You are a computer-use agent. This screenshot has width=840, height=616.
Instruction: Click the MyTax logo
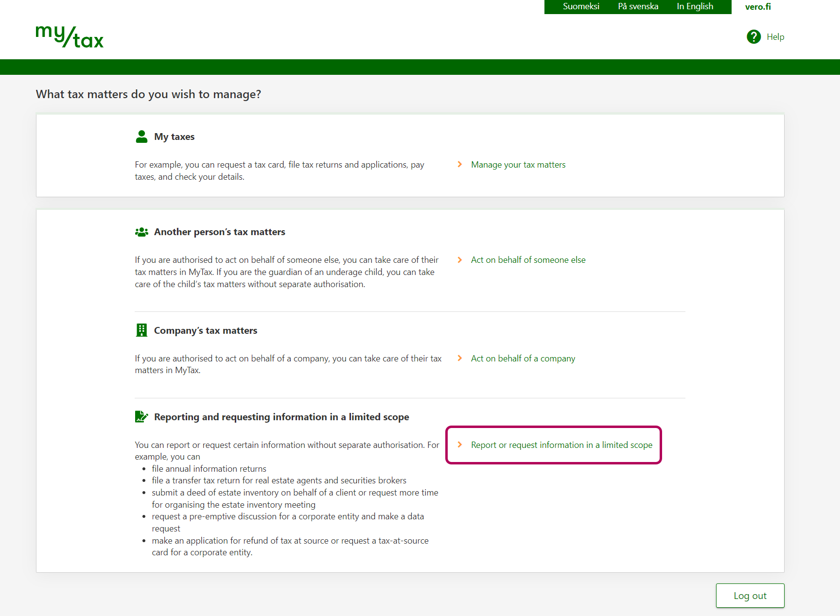coord(70,37)
